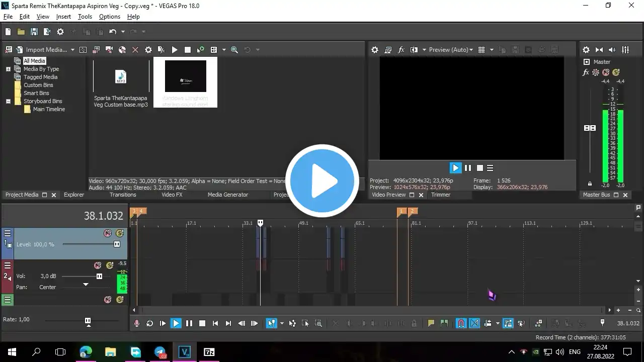This screenshot has height=362, width=644.
Task: Mute video track 1
Action: coord(107,233)
